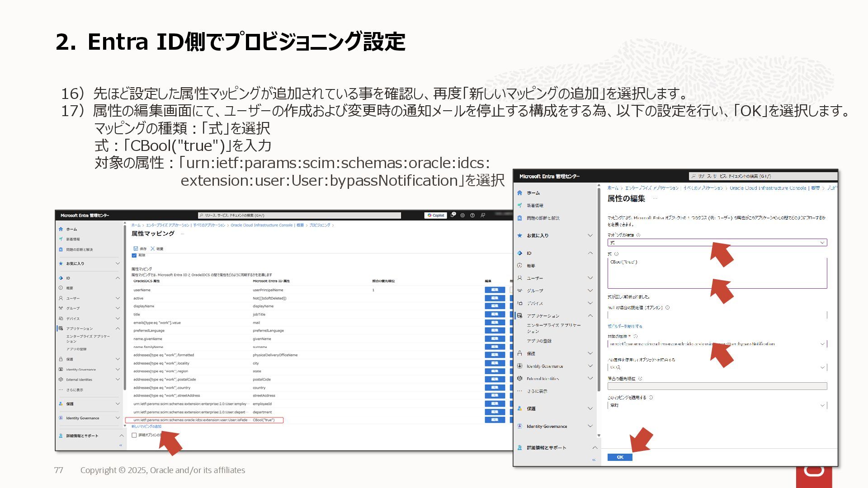The width and height of the screenshot is (868, 488).
Task: Click 新着情報 icon in Edit Attribute window
Action: (x=519, y=205)
